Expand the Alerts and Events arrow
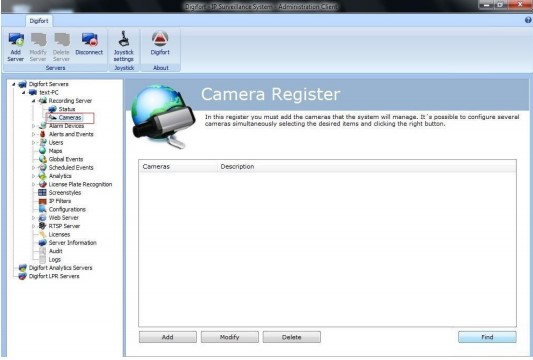533x360 pixels. [x=33, y=134]
